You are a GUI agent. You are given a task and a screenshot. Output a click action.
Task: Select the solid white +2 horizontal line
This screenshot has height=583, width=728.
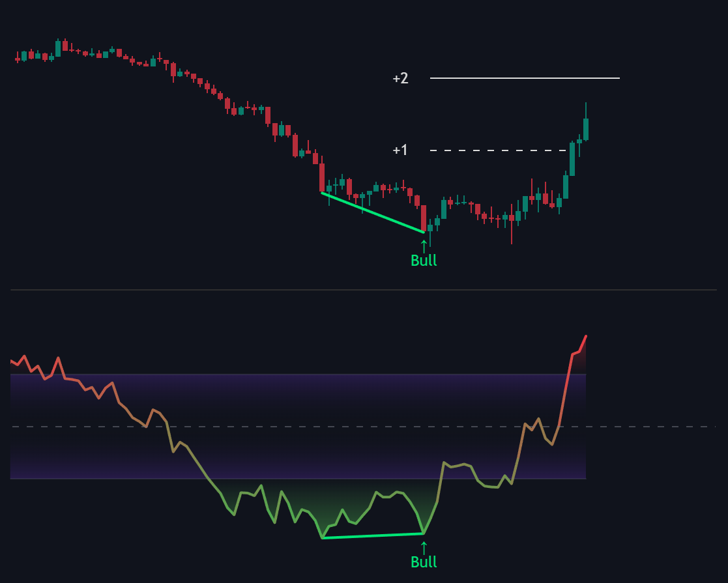pos(525,78)
